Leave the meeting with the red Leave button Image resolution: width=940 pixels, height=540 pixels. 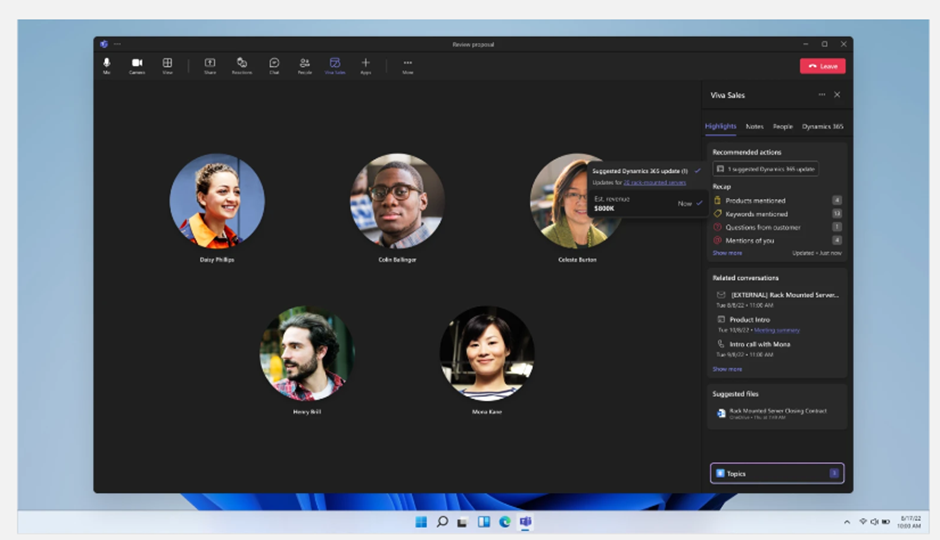pos(822,66)
